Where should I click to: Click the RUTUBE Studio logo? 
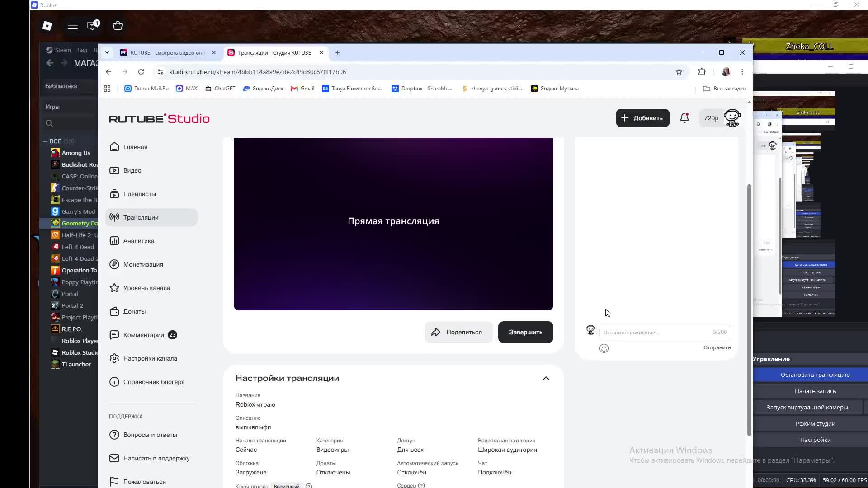click(x=159, y=118)
